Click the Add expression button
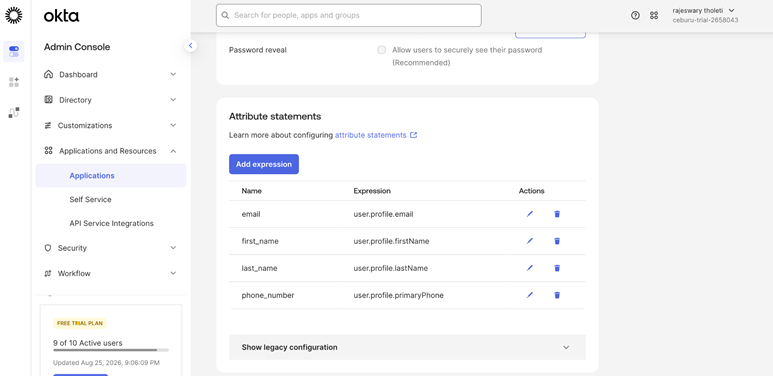Image resolution: width=773 pixels, height=376 pixels. 264,164
